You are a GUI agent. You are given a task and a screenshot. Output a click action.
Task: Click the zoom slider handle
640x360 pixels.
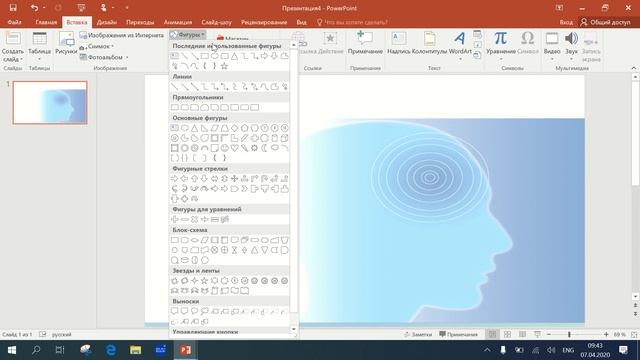(x=569, y=334)
